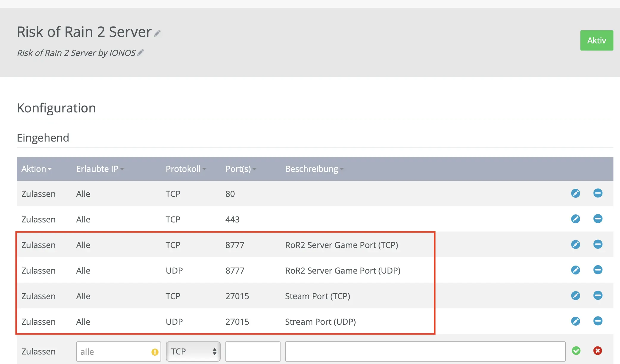Click port value 443
This screenshot has width=620, height=364.
(232, 219)
